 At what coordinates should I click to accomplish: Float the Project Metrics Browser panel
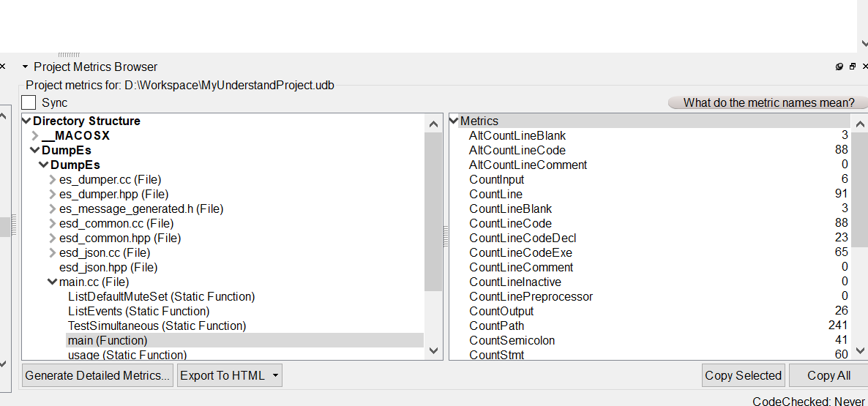pyautogui.click(x=853, y=67)
